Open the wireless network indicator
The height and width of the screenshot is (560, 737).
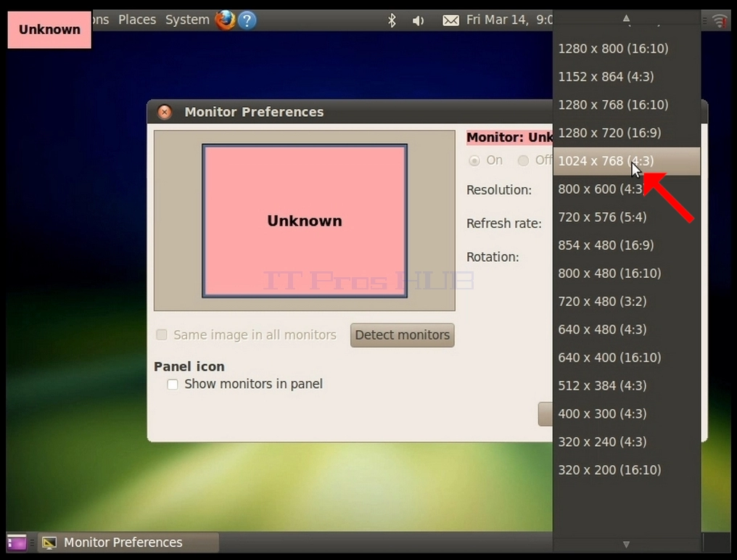click(719, 21)
